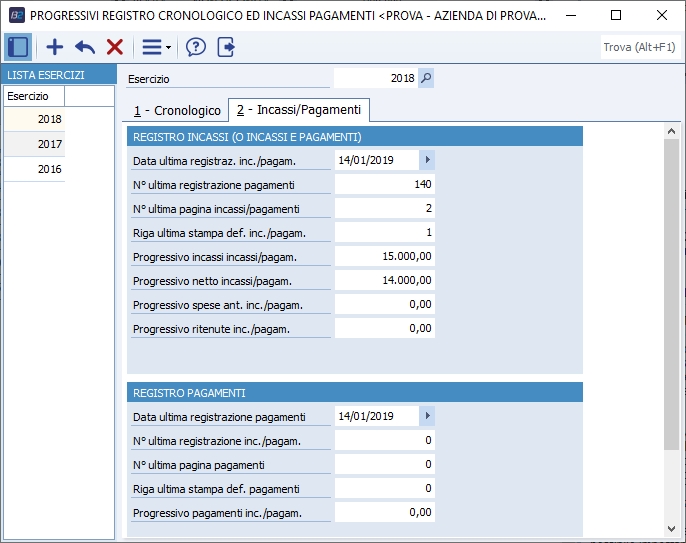Screen dimensions: 686x543
Task: Open the help question mark icon
Action: coord(196,47)
